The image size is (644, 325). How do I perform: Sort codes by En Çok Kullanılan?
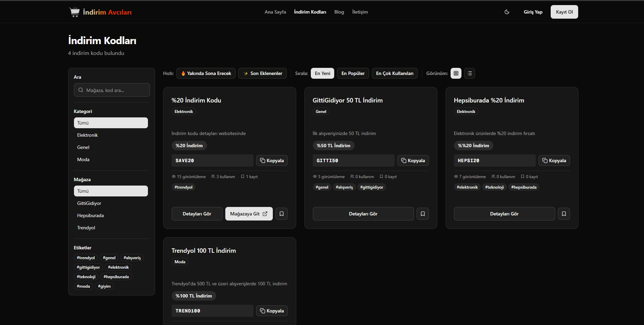(x=394, y=73)
